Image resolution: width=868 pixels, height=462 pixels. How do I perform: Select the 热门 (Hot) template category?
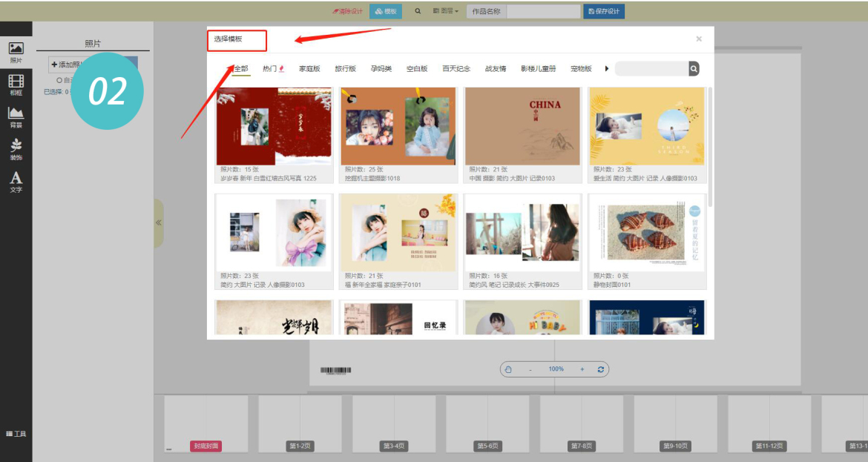tap(273, 69)
